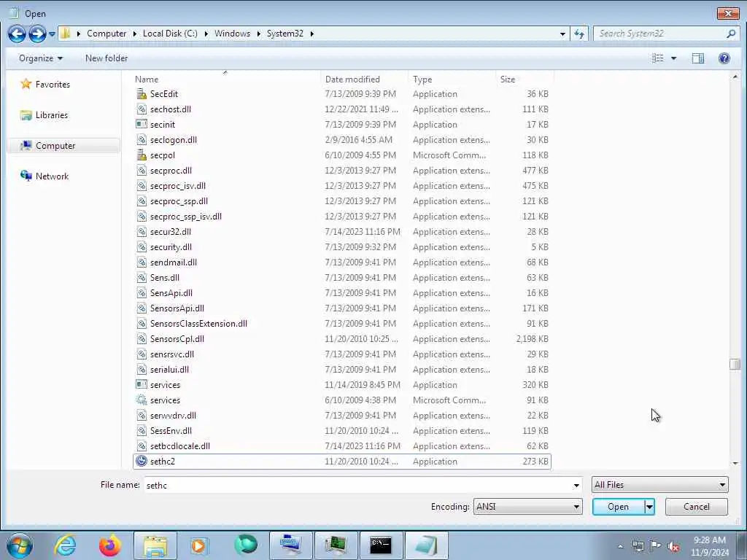The image size is (747, 560).
Task: Open the Windows Start menu
Action: (20, 545)
